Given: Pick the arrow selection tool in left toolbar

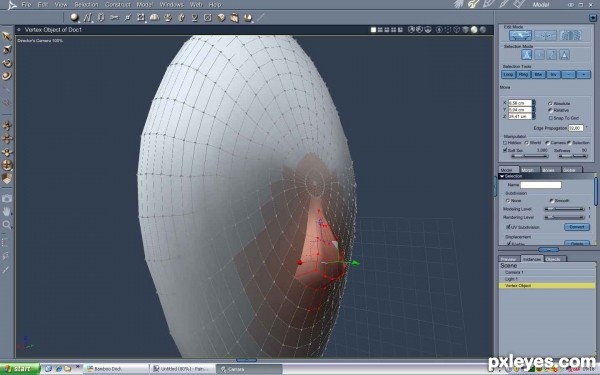Looking at the screenshot, I should pyautogui.click(x=7, y=36).
